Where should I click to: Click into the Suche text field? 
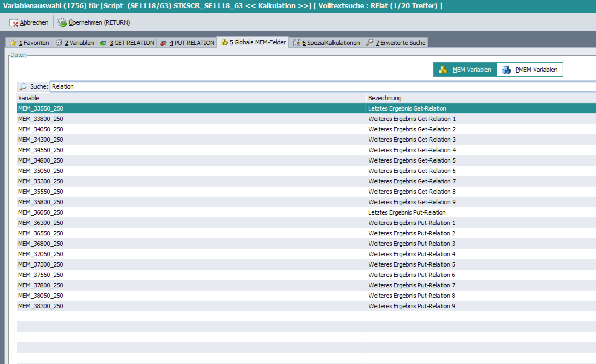(301, 86)
